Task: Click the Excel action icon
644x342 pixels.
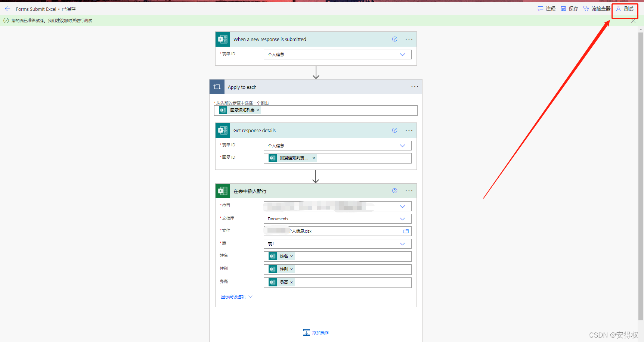Action: tap(223, 191)
